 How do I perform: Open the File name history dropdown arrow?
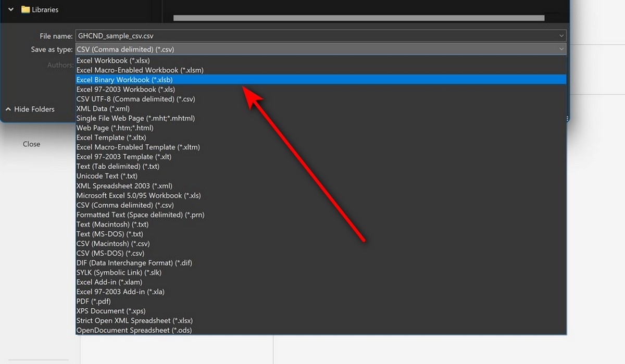[x=561, y=36]
